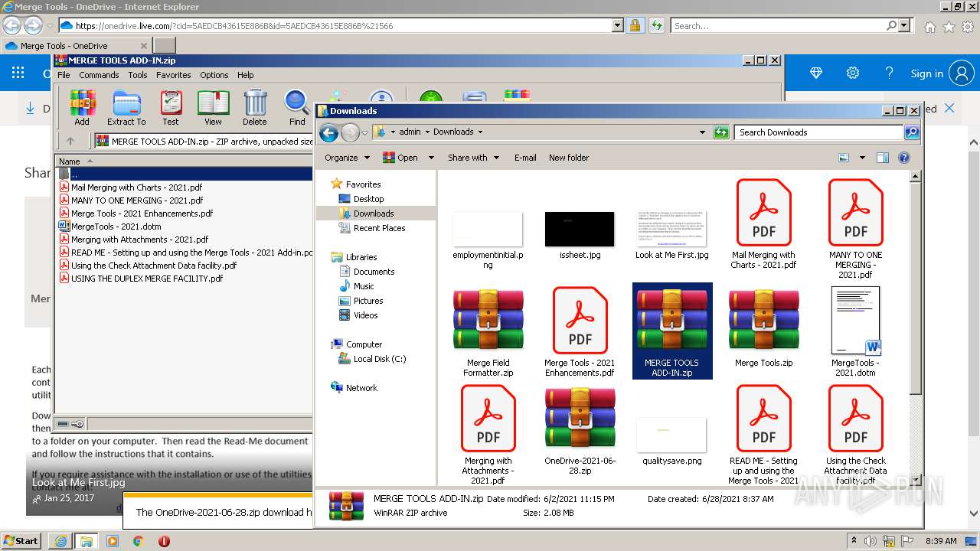Open Internet Explorer from taskbar
980x551 pixels.
click(62, 541)
